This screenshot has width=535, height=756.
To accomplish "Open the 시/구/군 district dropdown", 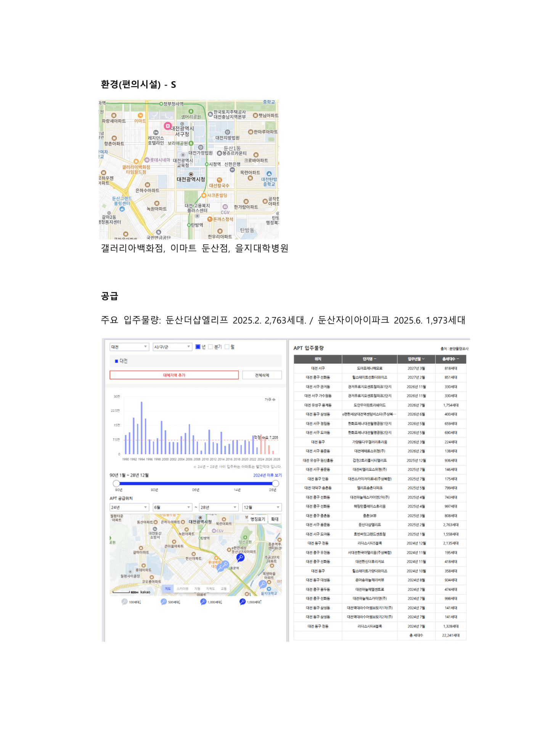I will [172, 347].
